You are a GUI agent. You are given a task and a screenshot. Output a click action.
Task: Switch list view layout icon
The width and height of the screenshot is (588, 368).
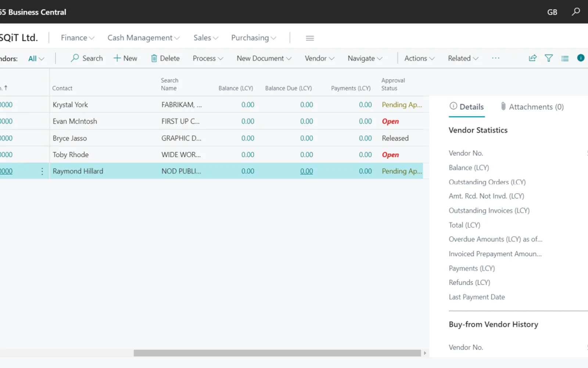click(x=565, y=58)
